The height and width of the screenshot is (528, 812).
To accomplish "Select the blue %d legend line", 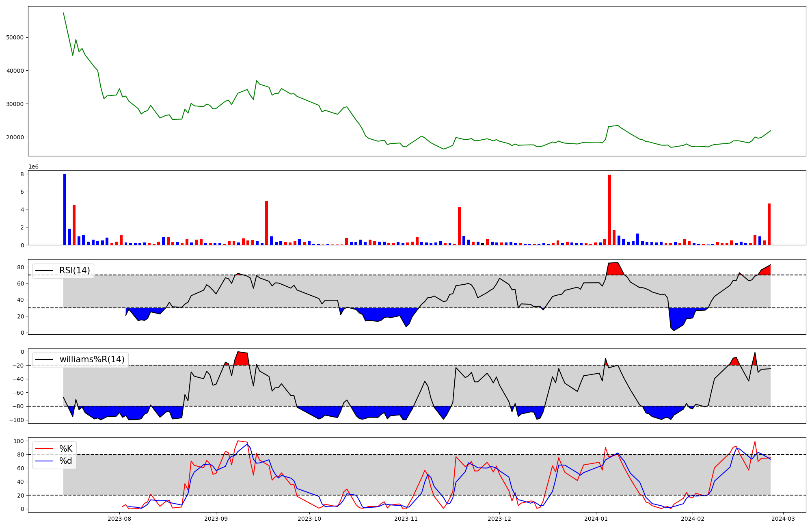I will 44,461.
